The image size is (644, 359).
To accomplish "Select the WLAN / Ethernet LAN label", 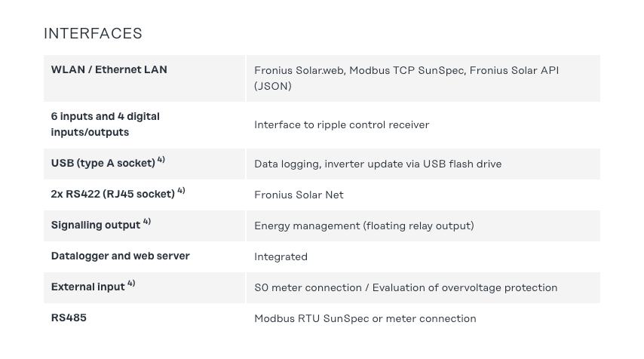I will [x=109, y=69].
